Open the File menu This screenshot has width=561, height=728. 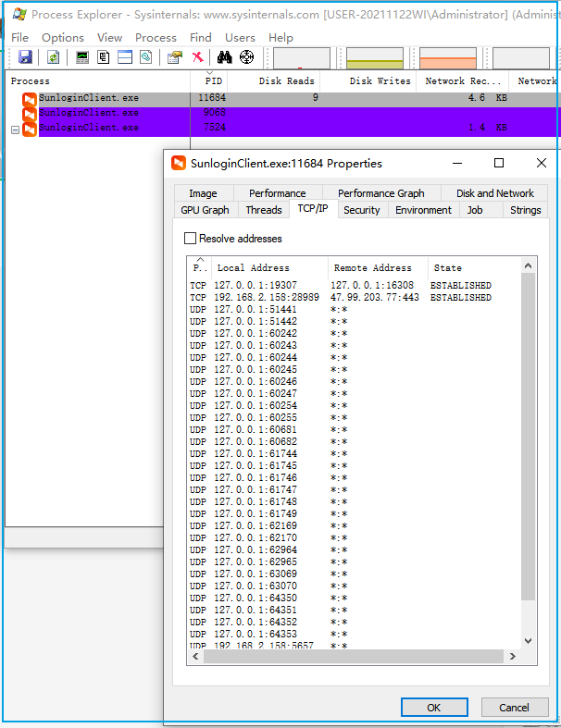click(20, 37)
